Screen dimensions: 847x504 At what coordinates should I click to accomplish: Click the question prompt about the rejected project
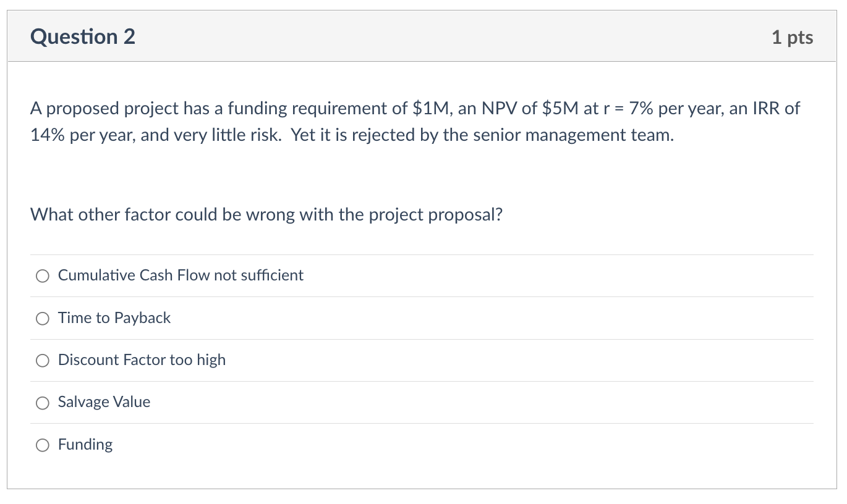(x=414, y=121)
